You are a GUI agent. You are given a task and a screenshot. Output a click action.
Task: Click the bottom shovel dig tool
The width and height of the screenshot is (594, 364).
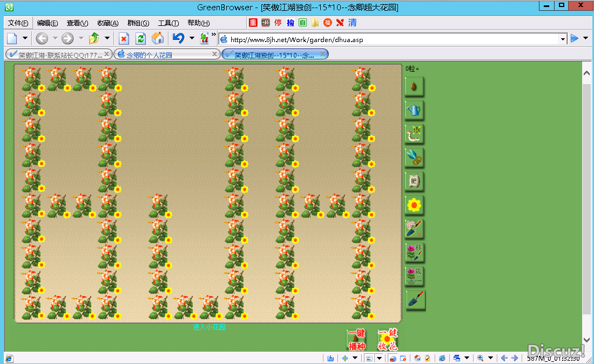click(414, 300)
